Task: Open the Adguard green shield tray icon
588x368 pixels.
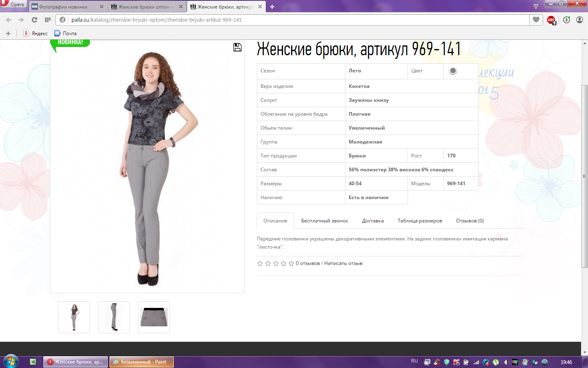Action: 447,362
